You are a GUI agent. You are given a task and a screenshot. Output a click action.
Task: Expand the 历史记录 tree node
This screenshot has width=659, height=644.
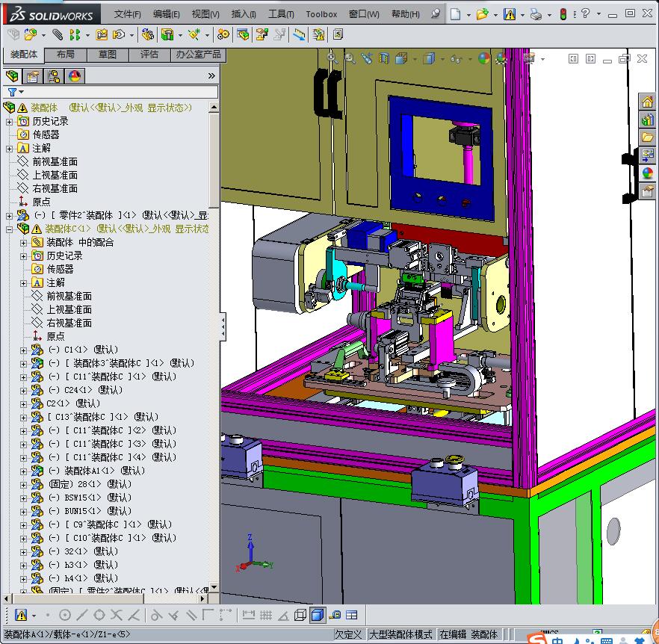pos(10,121)
